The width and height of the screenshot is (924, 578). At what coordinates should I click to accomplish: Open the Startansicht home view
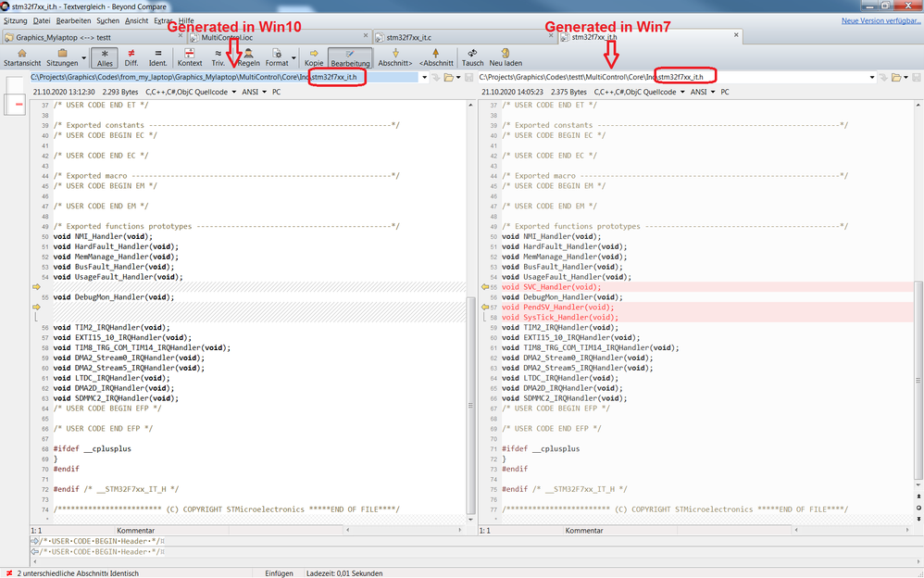point(22,57)
